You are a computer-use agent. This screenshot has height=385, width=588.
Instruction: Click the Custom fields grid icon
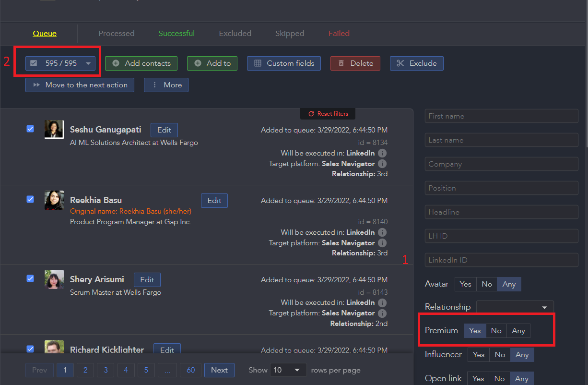pos(259,63)
